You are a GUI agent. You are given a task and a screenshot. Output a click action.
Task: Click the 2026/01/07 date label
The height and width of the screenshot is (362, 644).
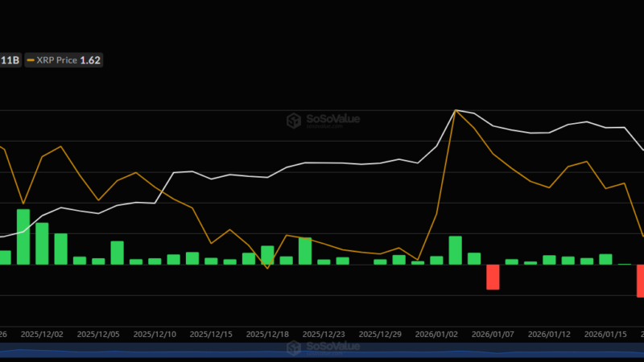tap(493, 335)
